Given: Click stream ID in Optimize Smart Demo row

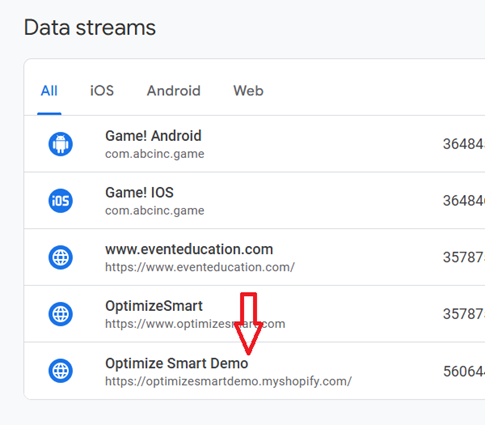Looking at the screenshot, I should (x=464, y=371).
